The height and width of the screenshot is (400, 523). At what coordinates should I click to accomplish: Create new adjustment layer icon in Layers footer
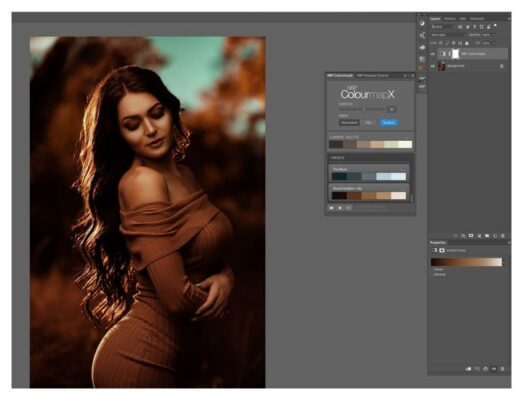(479, 236)
